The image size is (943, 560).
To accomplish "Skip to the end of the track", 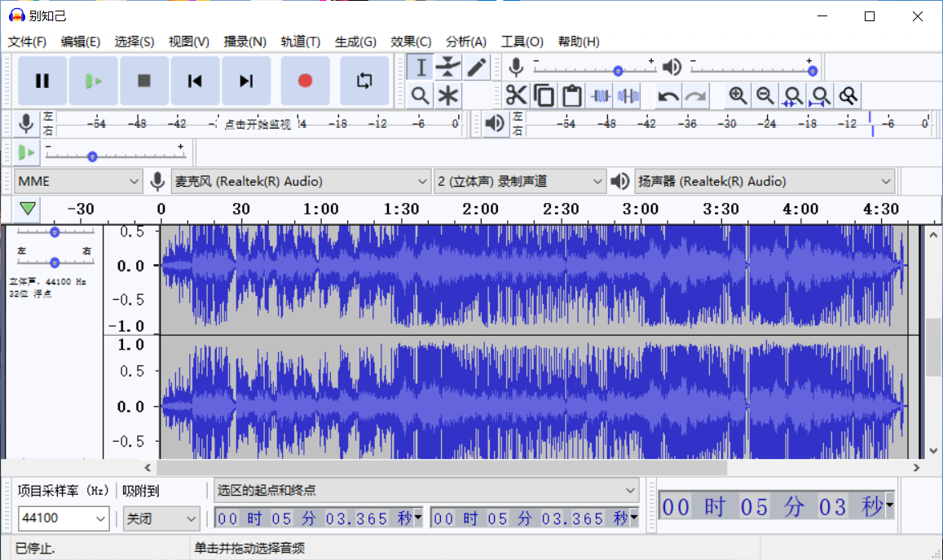I will coord(246,81).
